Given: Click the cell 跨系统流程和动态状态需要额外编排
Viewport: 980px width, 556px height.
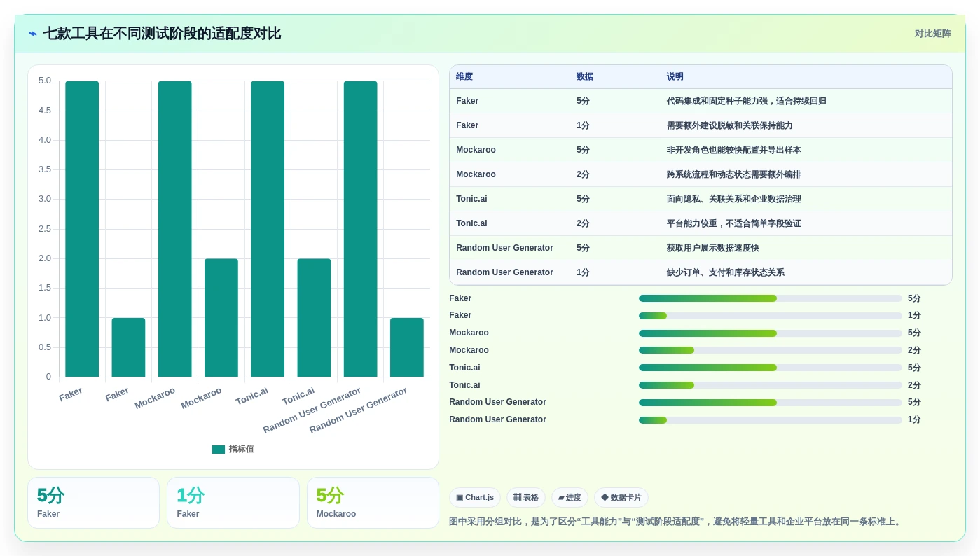Looking at the screenshot, I should [734, 174].
